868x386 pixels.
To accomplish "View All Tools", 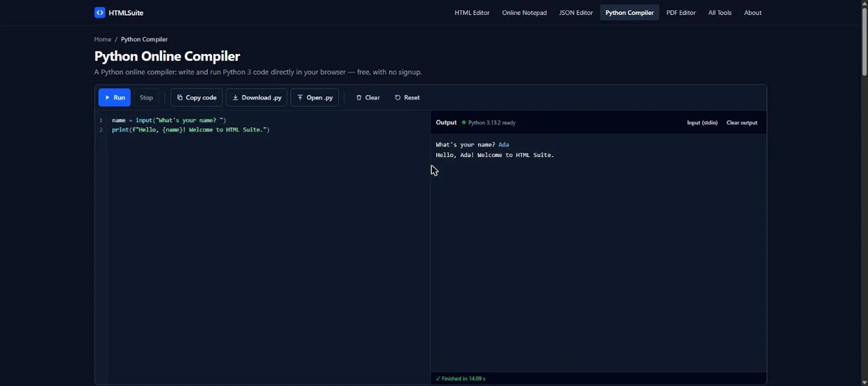I will click(720, 12).
